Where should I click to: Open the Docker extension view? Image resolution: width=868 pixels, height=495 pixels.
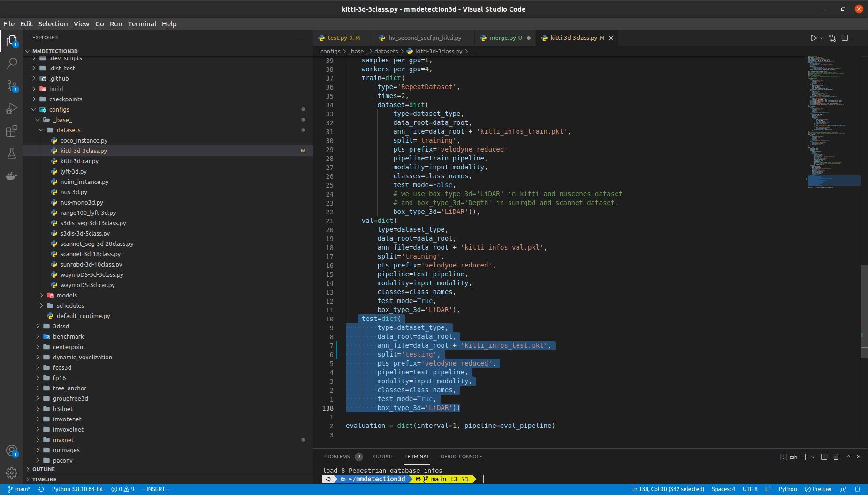(x=12, y=176)
